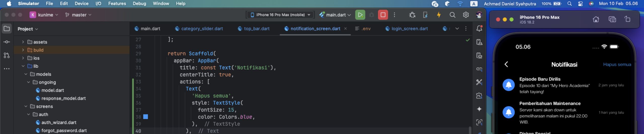Open the iPhone 16 Pro Max device selector

[280, 15]
